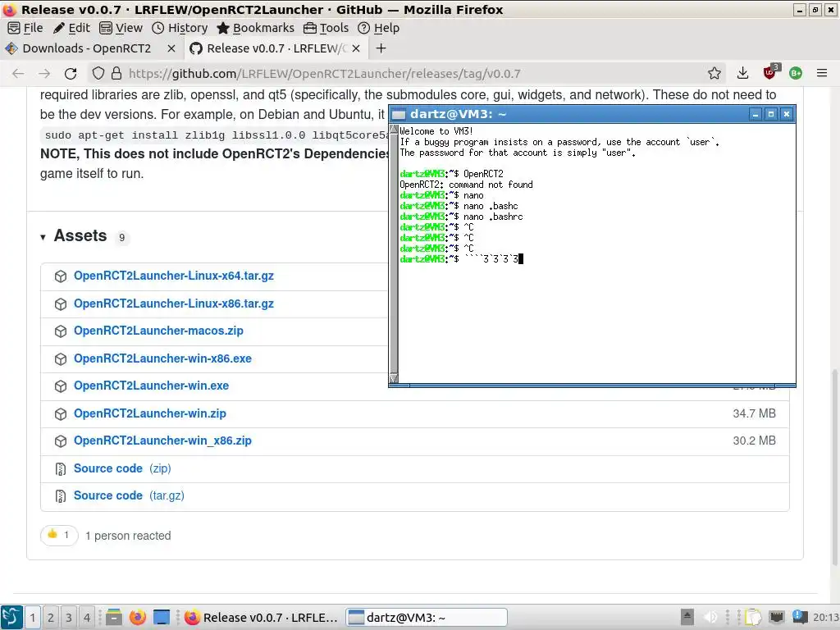Screen dimensions: 840x630
Task: Download OpenRCT2Launcher-Linux-x86.tar.gz
Action: [x=174, y=304]
